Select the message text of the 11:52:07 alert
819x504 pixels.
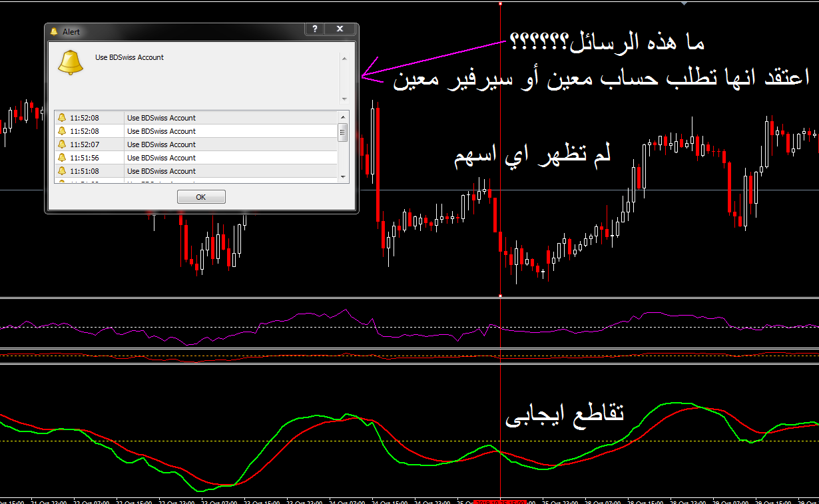coord(161,144)
